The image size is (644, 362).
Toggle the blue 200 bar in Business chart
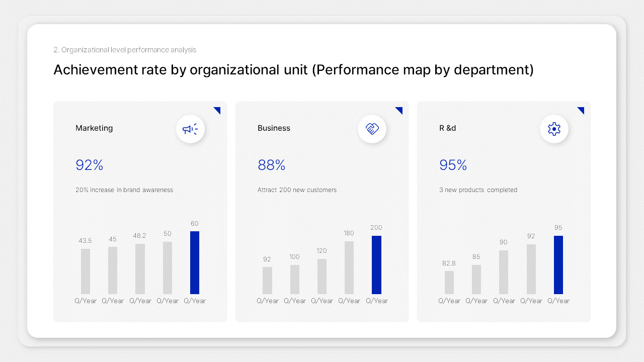coord(377,264)
